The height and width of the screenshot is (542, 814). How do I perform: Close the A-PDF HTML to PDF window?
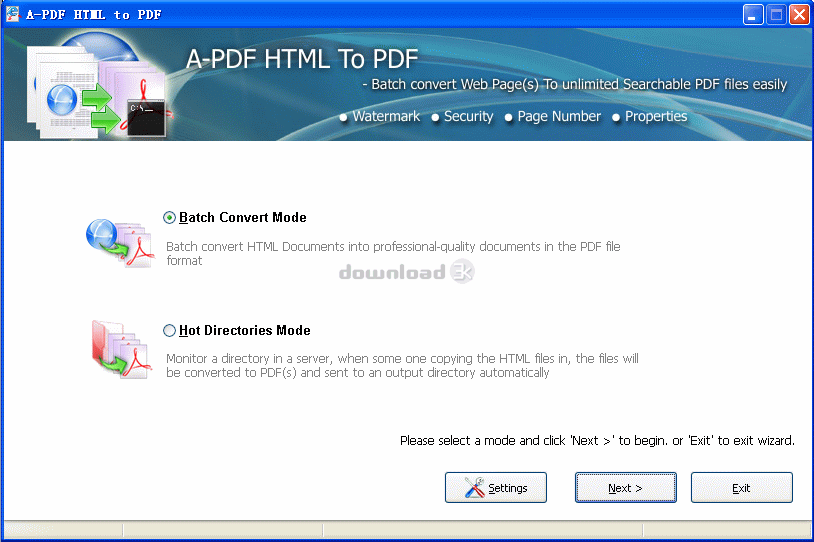(799, 15)
